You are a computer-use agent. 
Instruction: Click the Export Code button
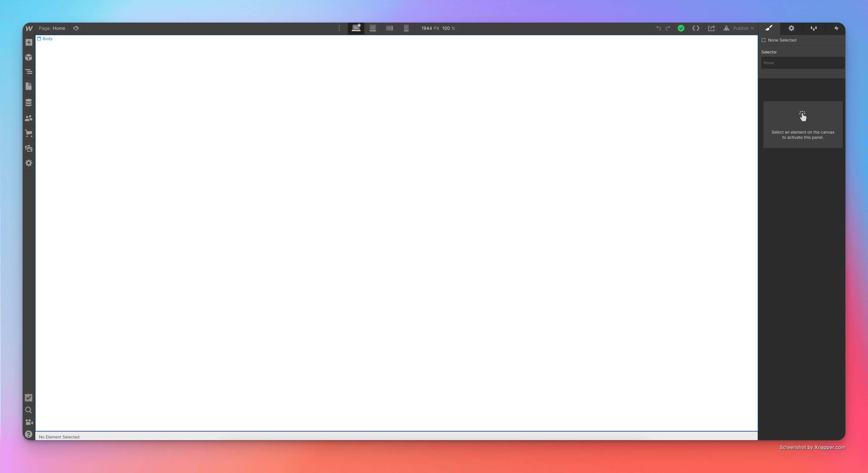tap(696, 28)
